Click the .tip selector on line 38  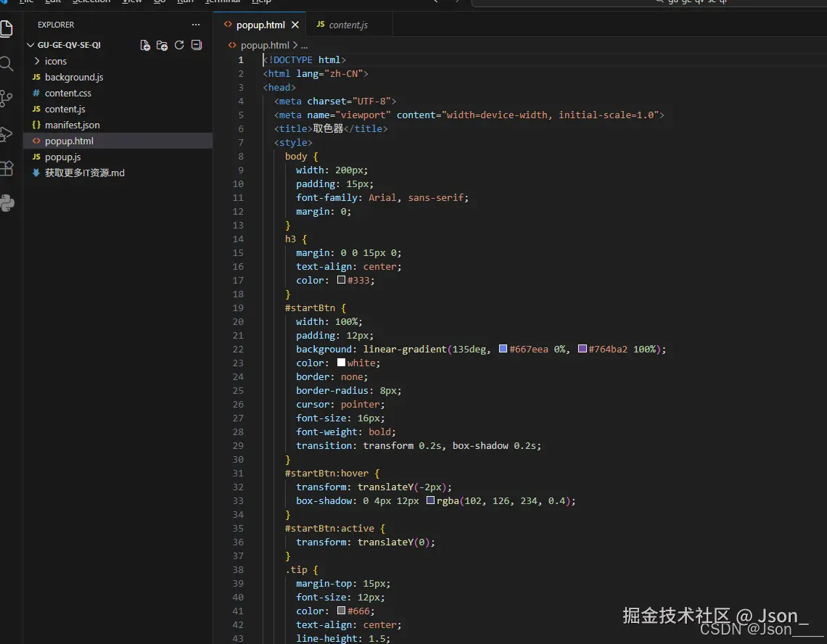click(x=296, y=570)
